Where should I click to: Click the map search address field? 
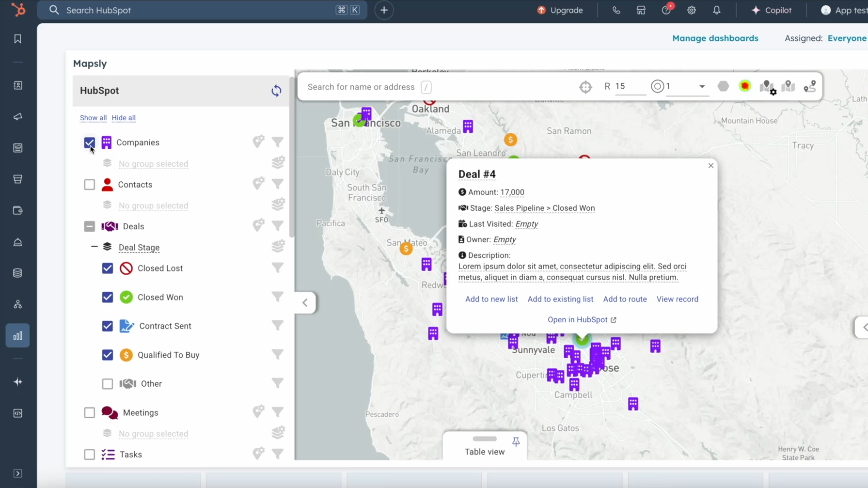tap(361, 87)
